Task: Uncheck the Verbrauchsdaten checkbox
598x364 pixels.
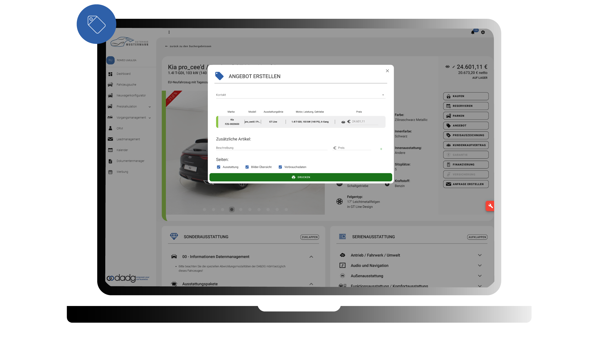Action: [x=280, y=167]
